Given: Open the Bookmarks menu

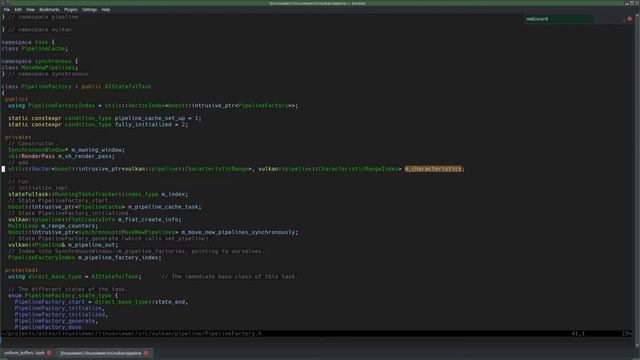Looking at the screenshot, I should coord(49,9).
